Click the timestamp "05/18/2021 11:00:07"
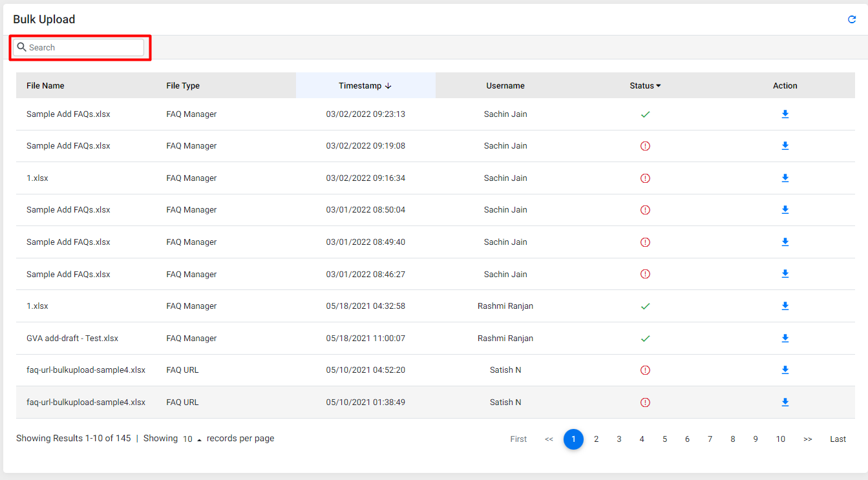Viewport: 868px width, 480px height. [366, 339]
